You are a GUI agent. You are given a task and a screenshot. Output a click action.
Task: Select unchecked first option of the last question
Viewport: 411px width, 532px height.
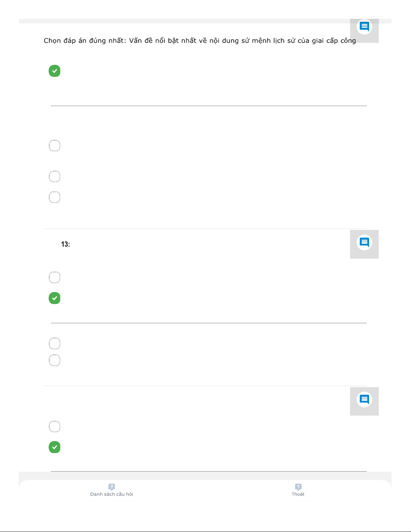point(55,427)
